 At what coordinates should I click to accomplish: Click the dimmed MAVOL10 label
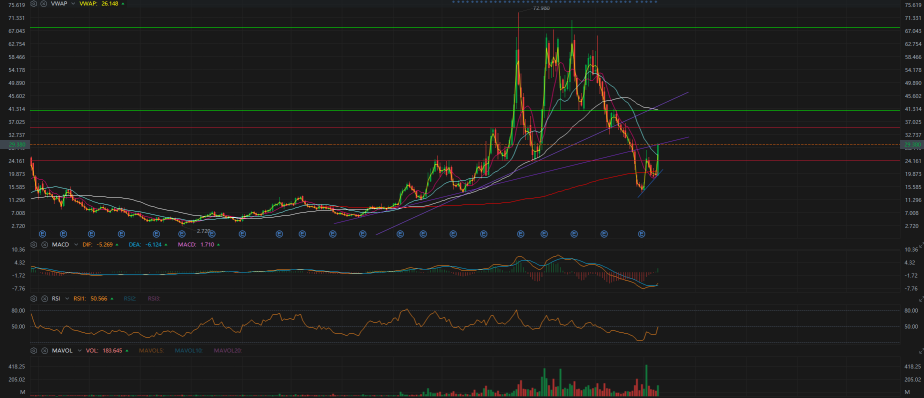189,350
